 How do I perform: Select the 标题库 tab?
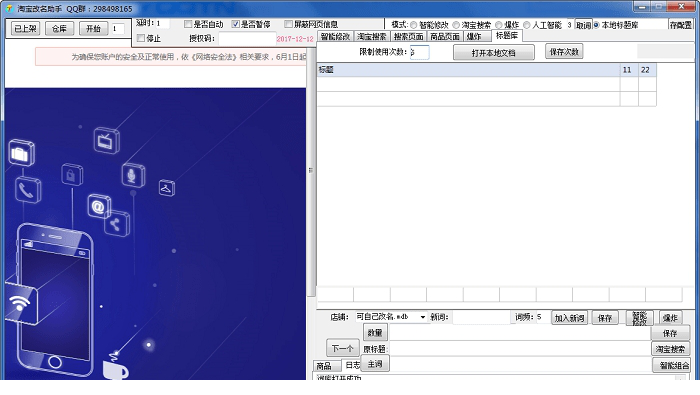(507, 36)
